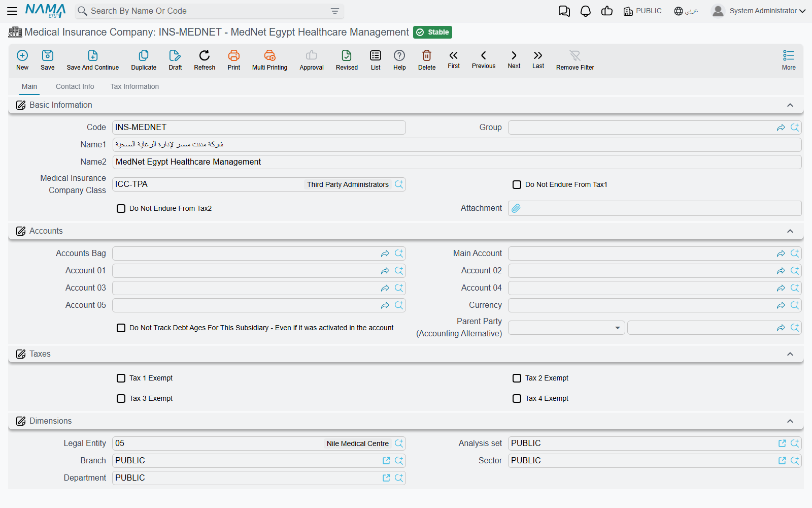The width and height of the screenshot is (812, 508).
Task: Collapse the Taxes section
Action: [790, 354]
